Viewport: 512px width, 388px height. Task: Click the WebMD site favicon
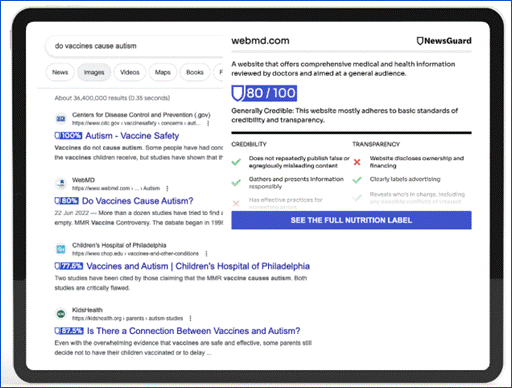coord(61,184)
